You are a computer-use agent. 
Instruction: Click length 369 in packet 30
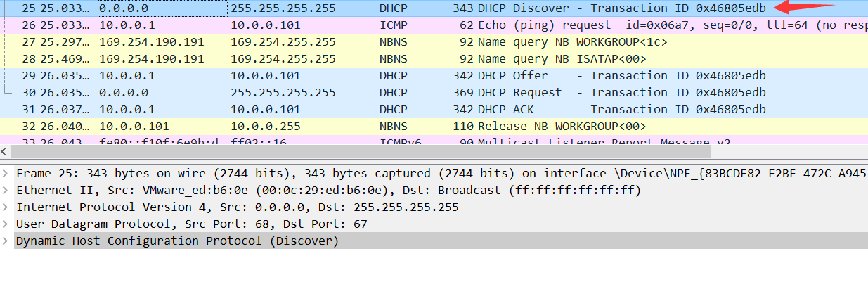click(x=462, y=93)
